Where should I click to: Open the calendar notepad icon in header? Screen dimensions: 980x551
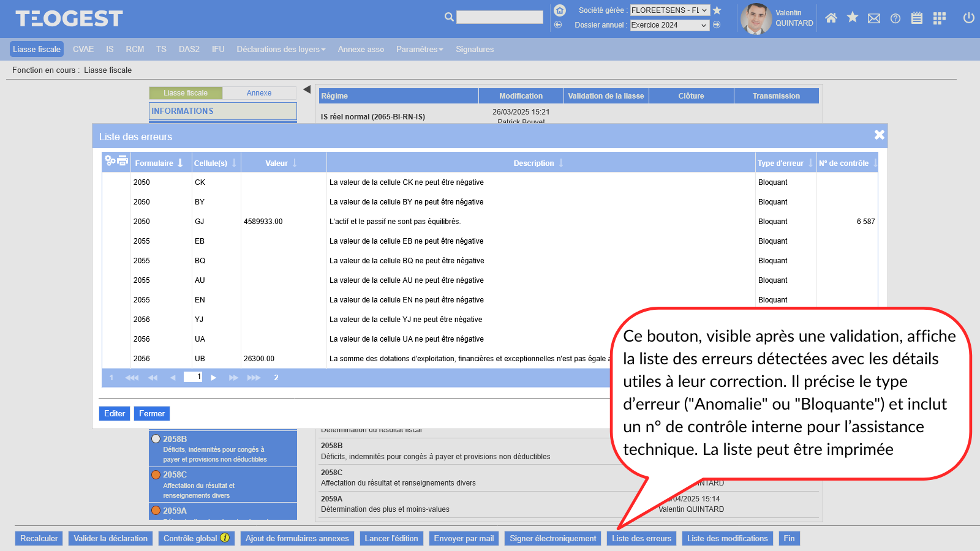917,18
